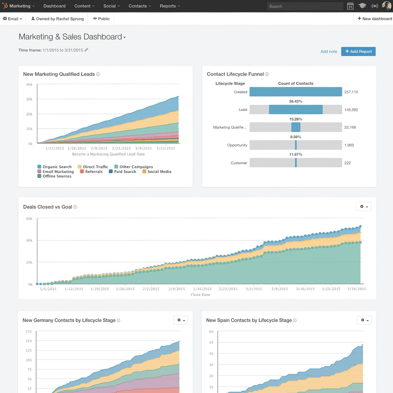Open the calendar icon in top bar

click(x=350, y=6)
